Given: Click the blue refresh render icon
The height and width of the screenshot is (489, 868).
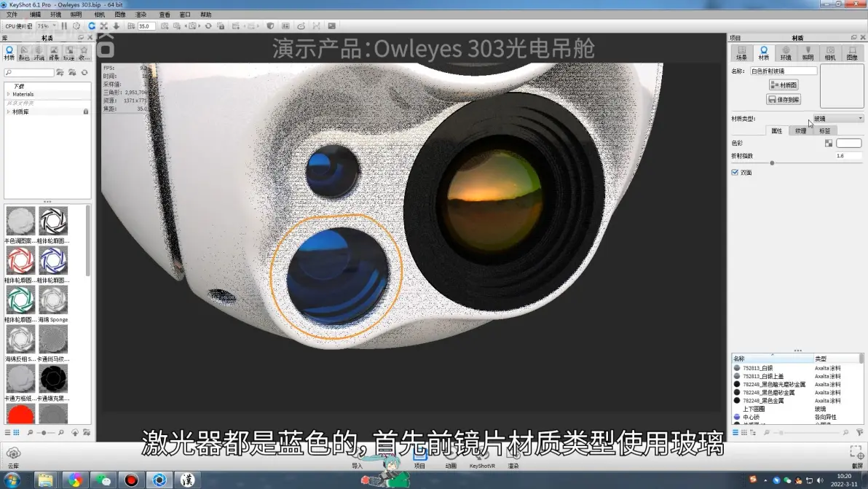Looking at the screenshot, I should [x=92, y=26].
